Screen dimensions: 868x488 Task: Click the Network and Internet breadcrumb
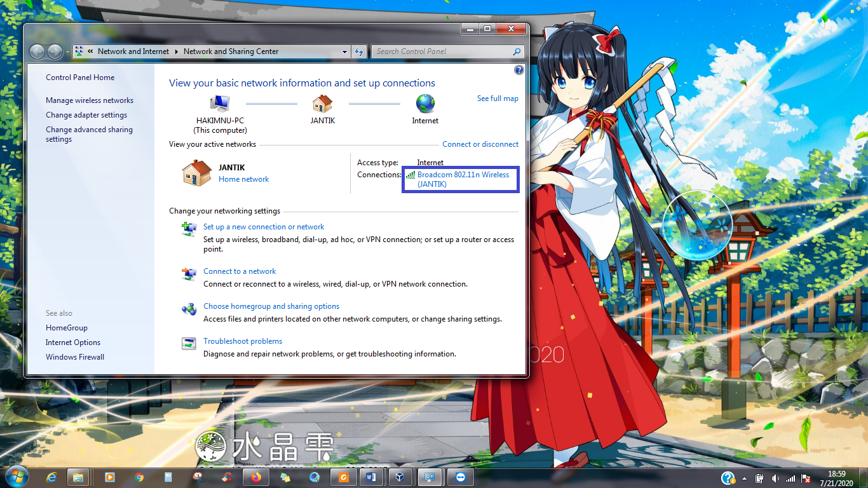133,51
